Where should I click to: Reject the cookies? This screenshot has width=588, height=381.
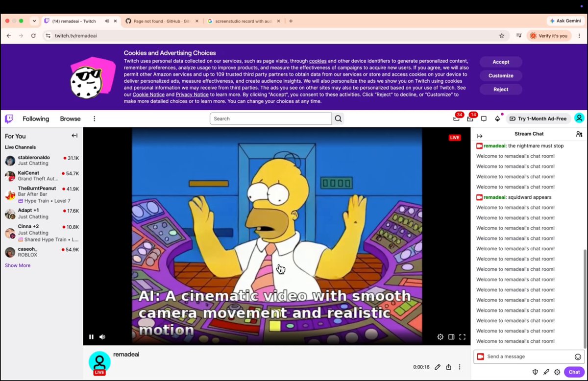click(x=501, y=90)
